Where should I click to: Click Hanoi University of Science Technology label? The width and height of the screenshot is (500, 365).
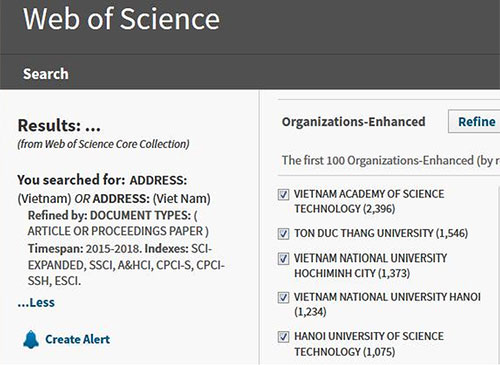[x=369, y=344]
